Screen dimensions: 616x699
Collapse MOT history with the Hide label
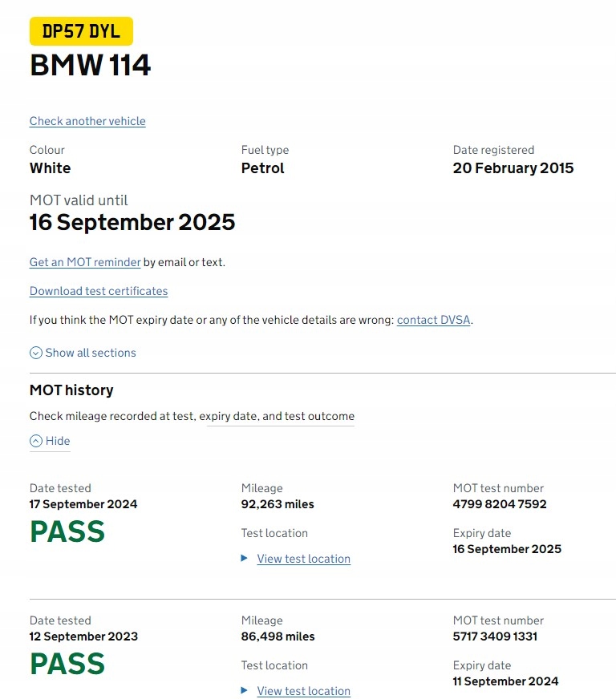point(58,441)
